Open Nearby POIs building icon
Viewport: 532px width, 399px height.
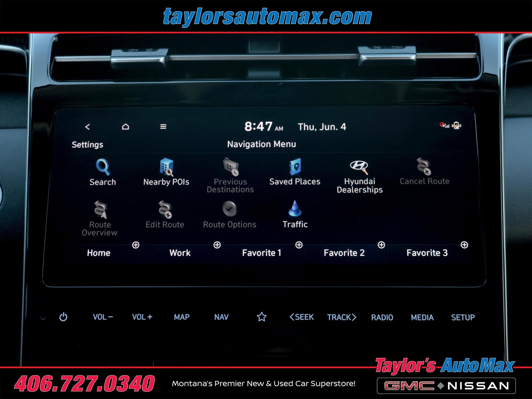167,167
